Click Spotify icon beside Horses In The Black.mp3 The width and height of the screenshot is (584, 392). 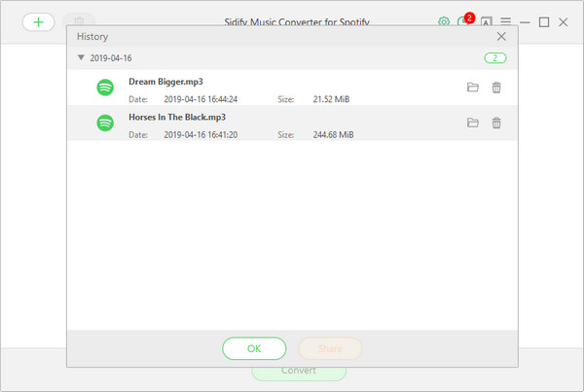pyautogui.click(x=105, y=123)
